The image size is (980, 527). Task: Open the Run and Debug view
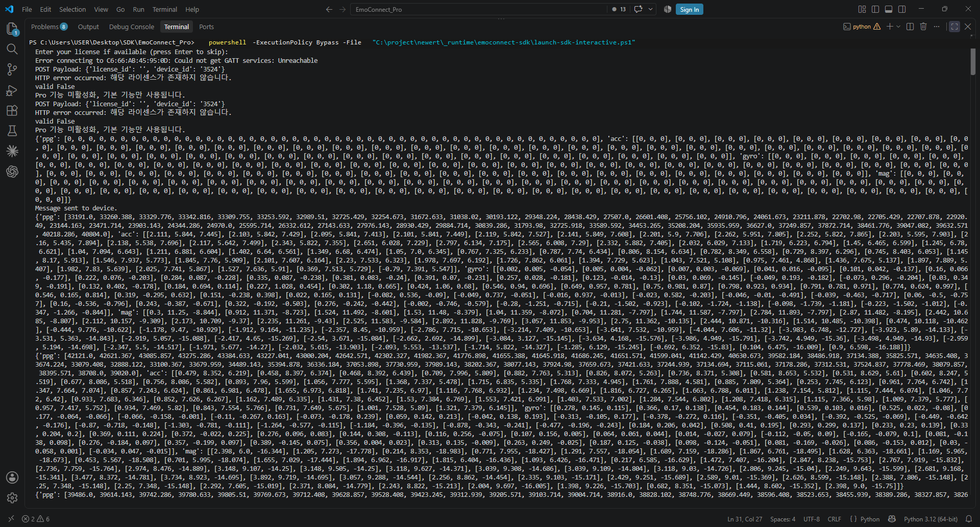click(x=12, y=90)
